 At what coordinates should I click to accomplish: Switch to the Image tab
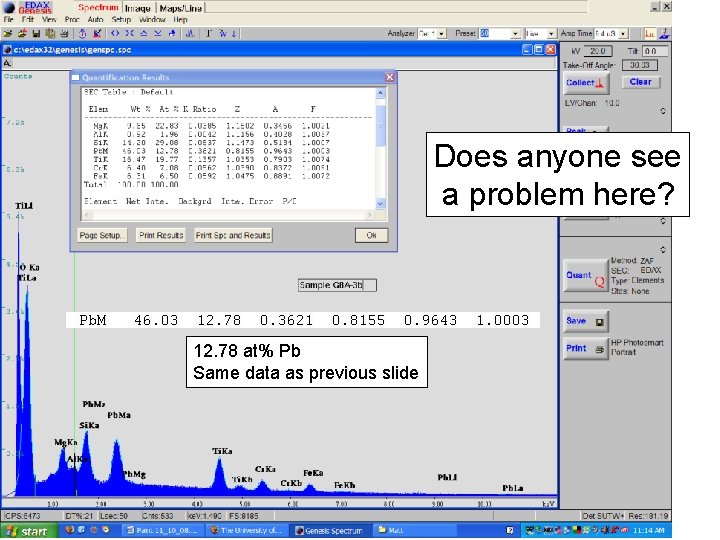138,8
